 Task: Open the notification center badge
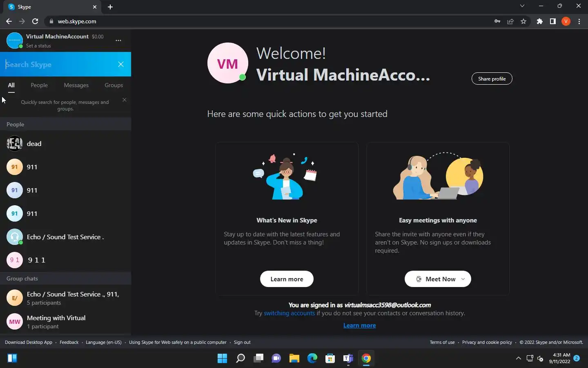[x=577, y=358]
